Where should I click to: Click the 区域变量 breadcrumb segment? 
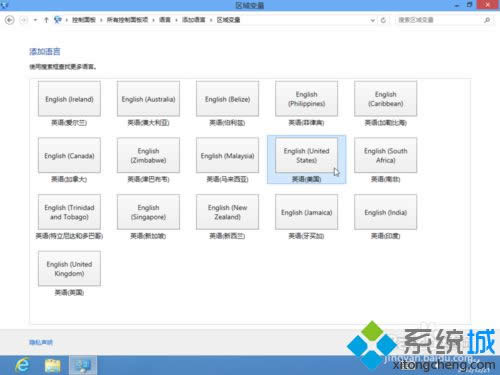pyautogui.click(x=228, y=20)
